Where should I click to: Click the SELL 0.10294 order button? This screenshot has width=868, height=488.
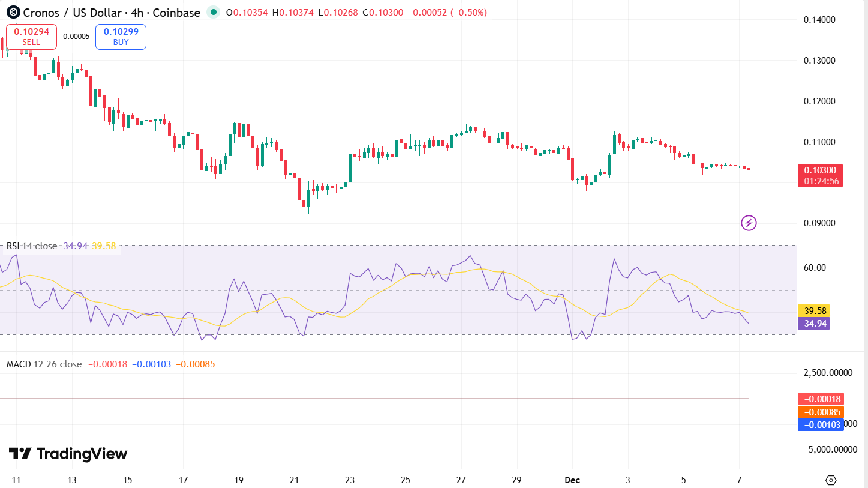pyautogui.click(x=31, y=36)
